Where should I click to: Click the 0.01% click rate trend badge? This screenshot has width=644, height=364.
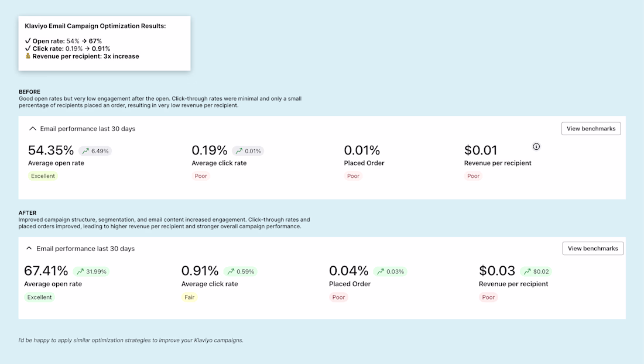248,151
